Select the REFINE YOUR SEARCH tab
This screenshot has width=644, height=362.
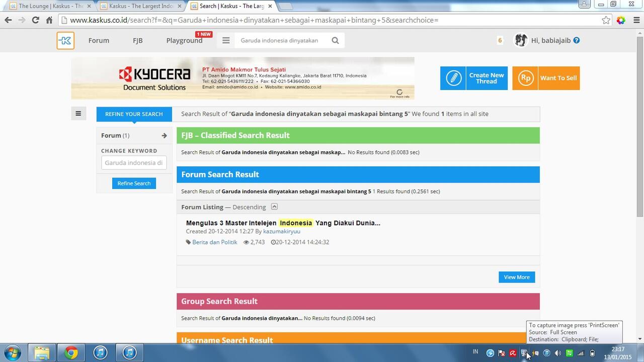tap(134, 114)
